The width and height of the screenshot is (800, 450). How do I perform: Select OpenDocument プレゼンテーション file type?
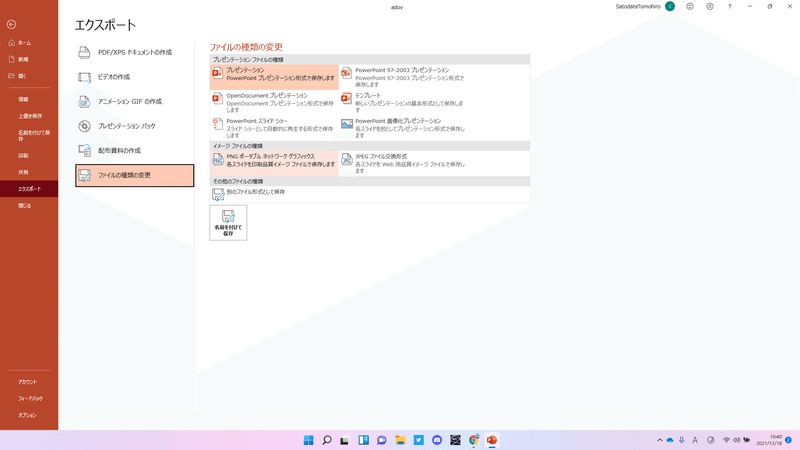pos(274,103)
